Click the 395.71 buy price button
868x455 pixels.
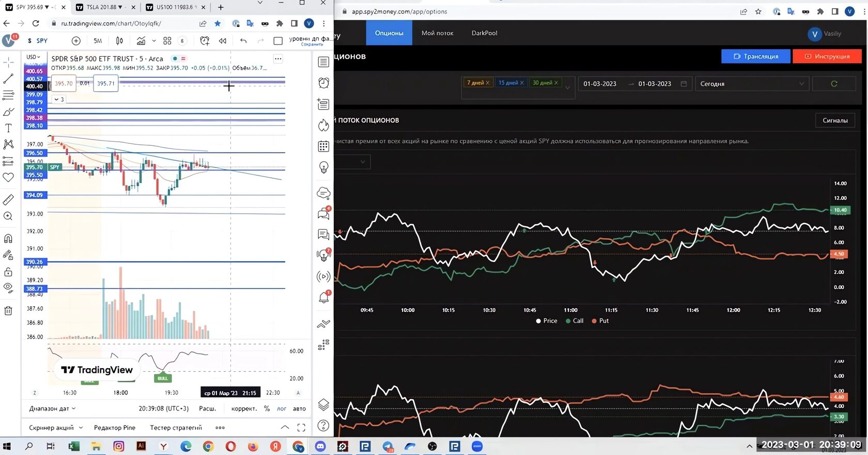(x=106, y=83)
